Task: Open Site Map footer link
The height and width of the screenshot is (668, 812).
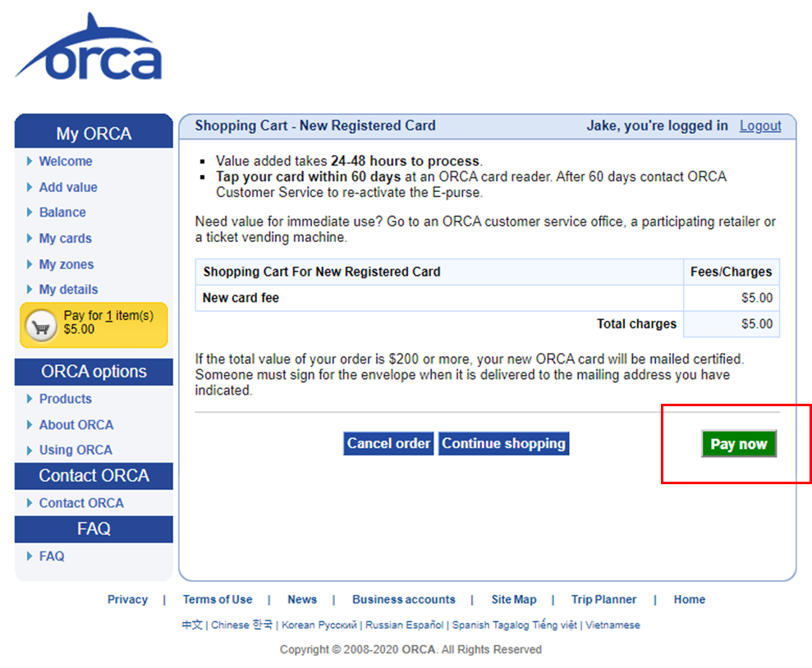Action: coord(514,599)
